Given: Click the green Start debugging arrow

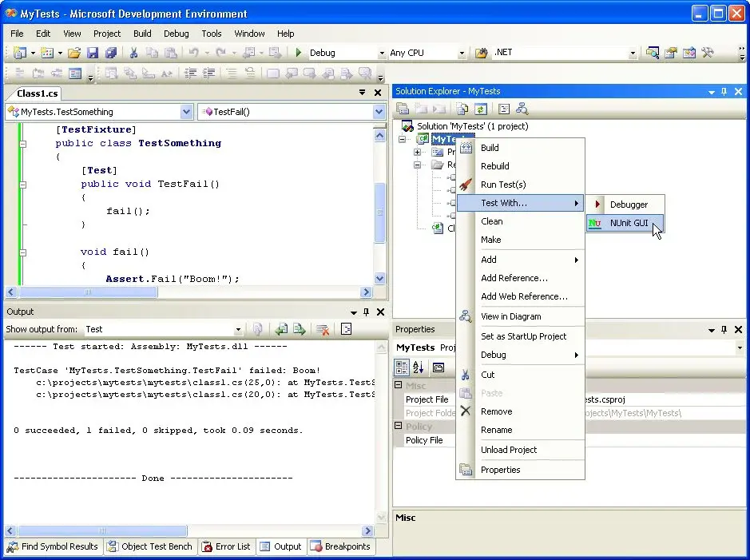Looking at the screenshot, I should [298, 52].
